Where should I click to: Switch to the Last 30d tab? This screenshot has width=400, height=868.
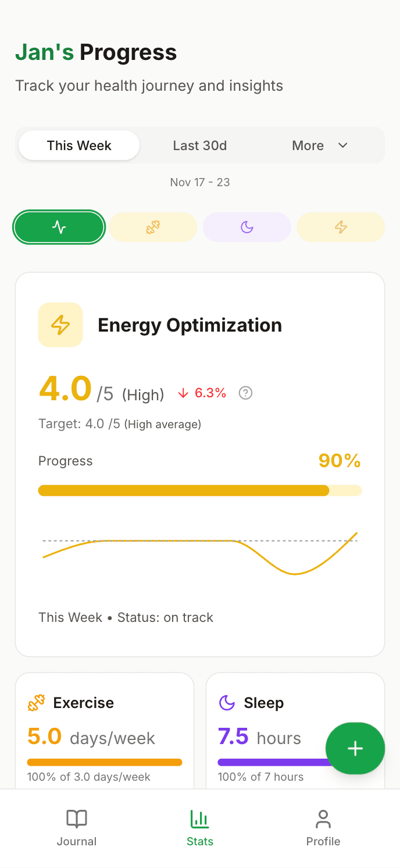coord(199,145)
